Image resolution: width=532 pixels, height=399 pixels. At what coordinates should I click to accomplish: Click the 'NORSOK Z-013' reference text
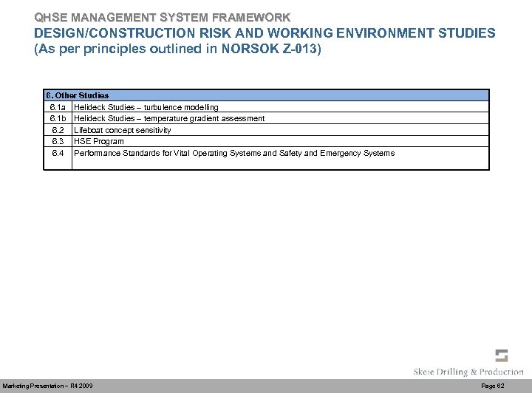click(x=269, y=49)
